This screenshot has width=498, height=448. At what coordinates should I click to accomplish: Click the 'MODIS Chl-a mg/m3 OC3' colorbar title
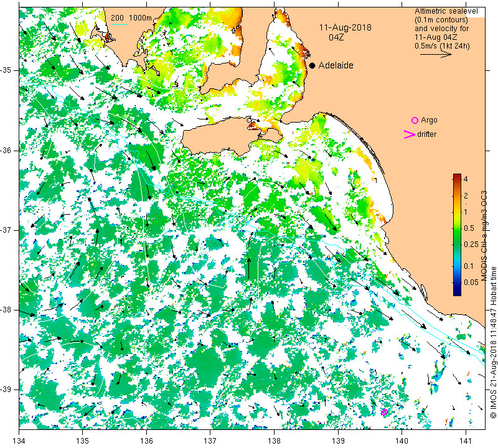pos(484,236)
